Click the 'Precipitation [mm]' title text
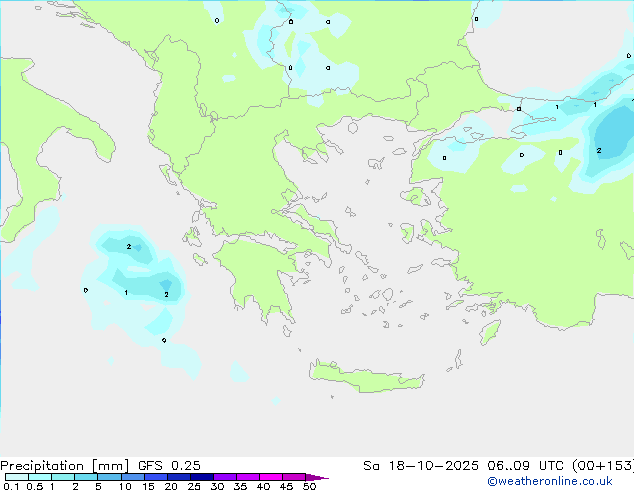 (64, 466)
